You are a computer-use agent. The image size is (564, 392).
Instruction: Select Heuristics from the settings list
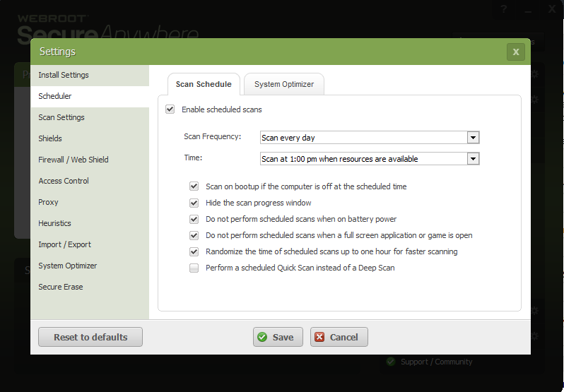tap(54, 223)
